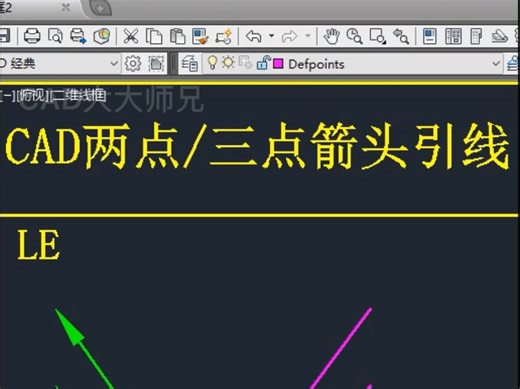Select the CAD两点/三点箭头引线 title text
520x389 pixels.
click(x=257, y=145)
